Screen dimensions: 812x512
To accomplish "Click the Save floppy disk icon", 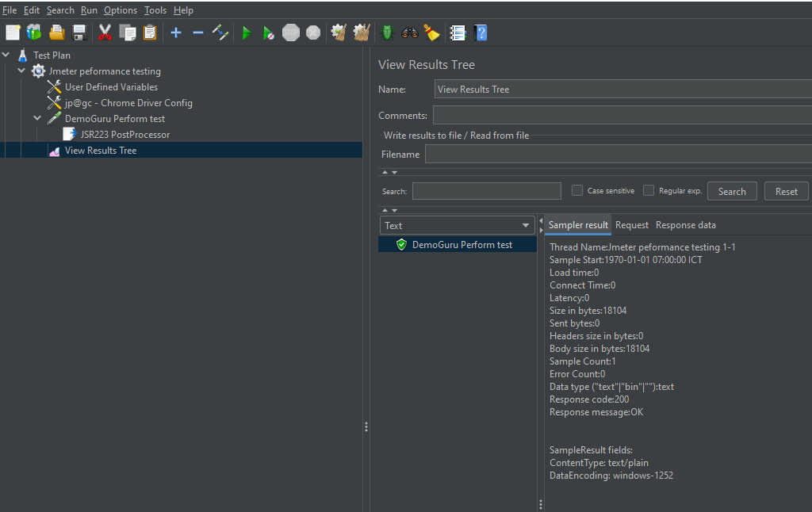I will [x=79, y=32].
